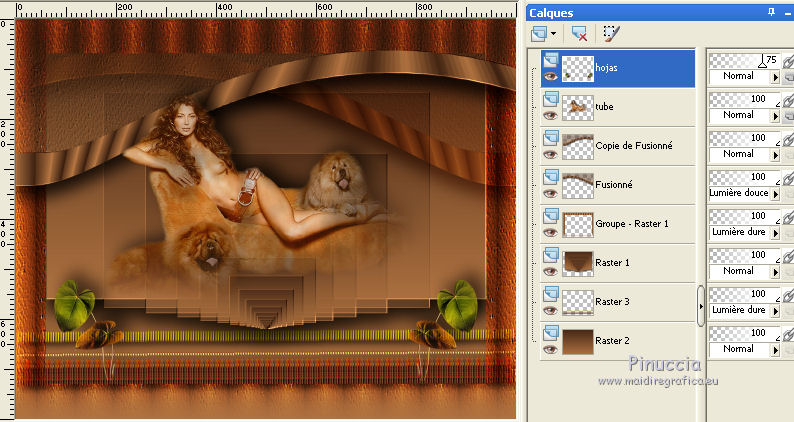
Task: Open blend mode dropdown for hojas layer
Action: (774, 76)
